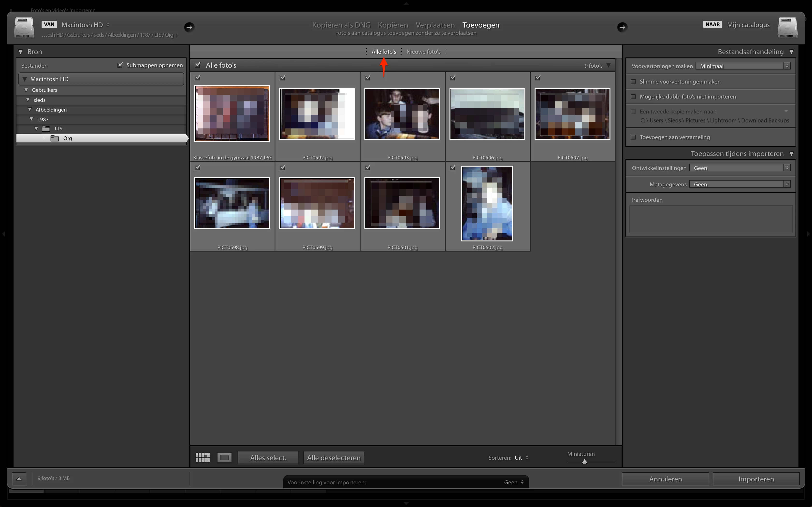Switch to grid view icon
Screen dimensions: 812x507
[x=203, y=457]
